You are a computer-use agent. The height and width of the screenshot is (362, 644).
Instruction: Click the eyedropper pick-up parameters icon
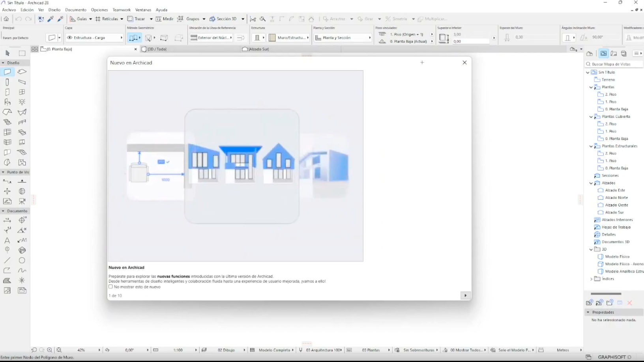coord(51,19)
